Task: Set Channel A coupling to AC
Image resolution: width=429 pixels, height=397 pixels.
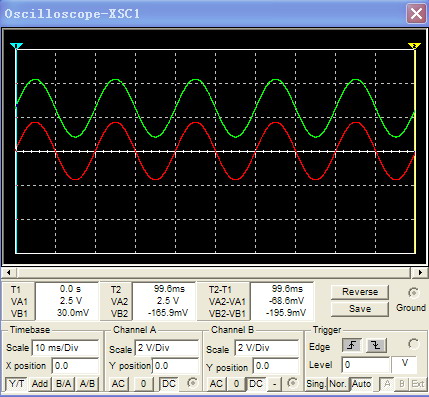Action: tap(118, 384)
